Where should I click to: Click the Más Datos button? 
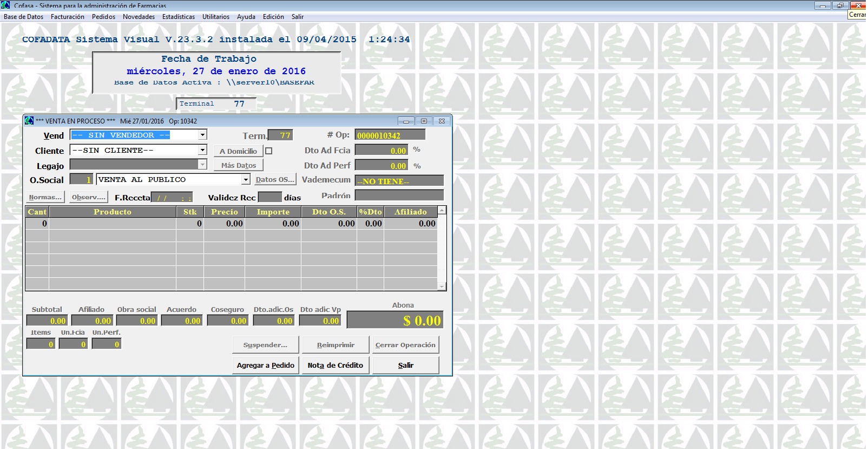point(238,165)
